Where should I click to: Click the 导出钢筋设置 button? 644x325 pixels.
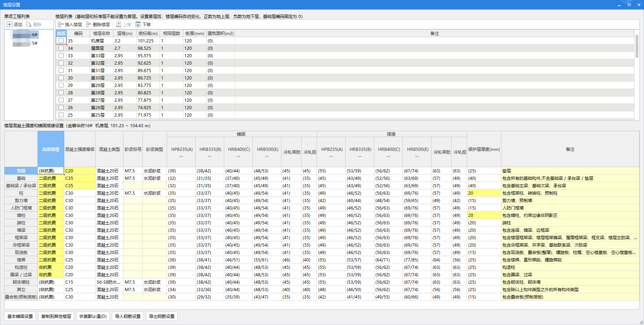coord(162,316)
